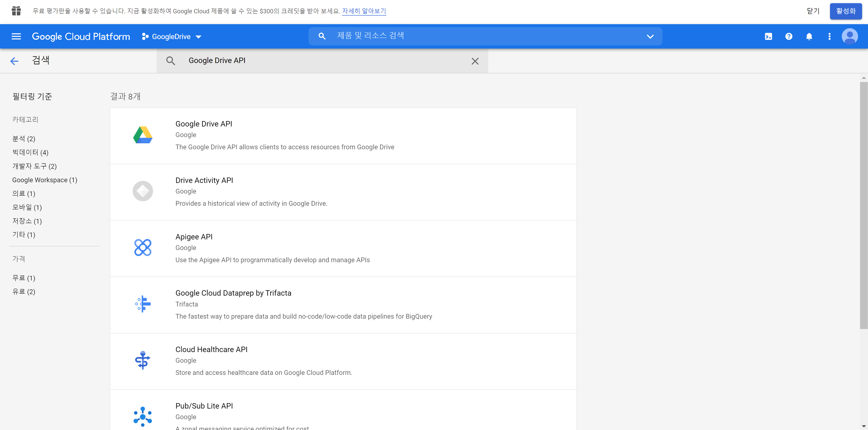The image size is (868, 430).
Task: Open notifications bell icon
Action: [x=809, y=36]
